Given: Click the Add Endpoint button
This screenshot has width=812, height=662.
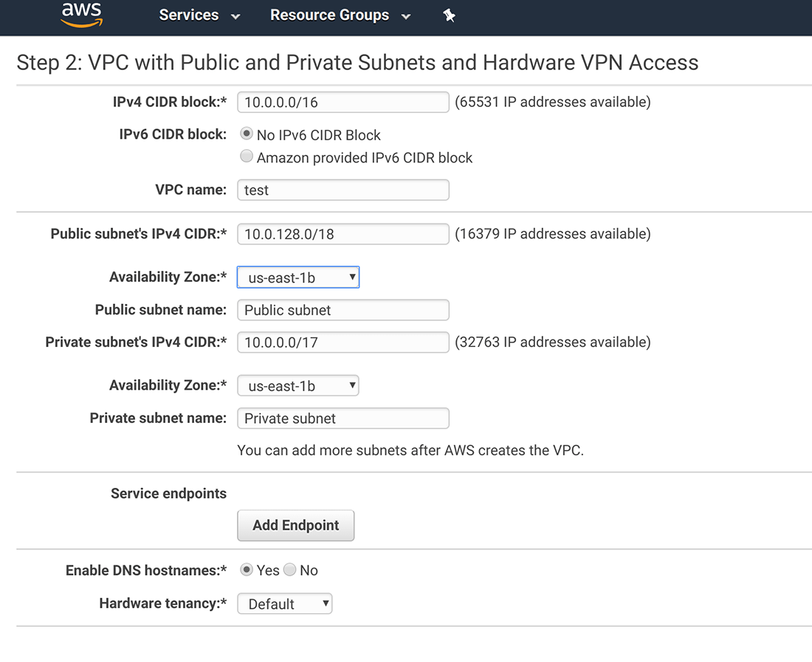Looking at the screenshot, I should click(295, 525).
